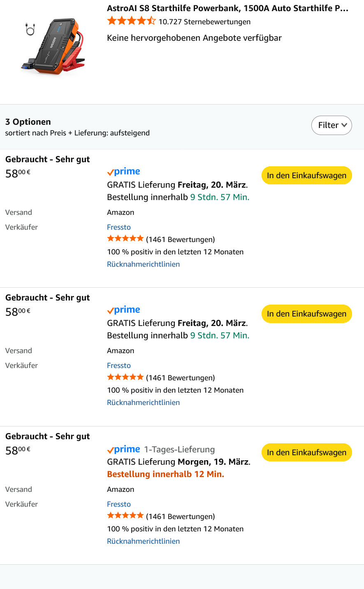Open seller Fressto in the first offer
The height and width of the screenshot is (589, 364).
click(119, 227)
